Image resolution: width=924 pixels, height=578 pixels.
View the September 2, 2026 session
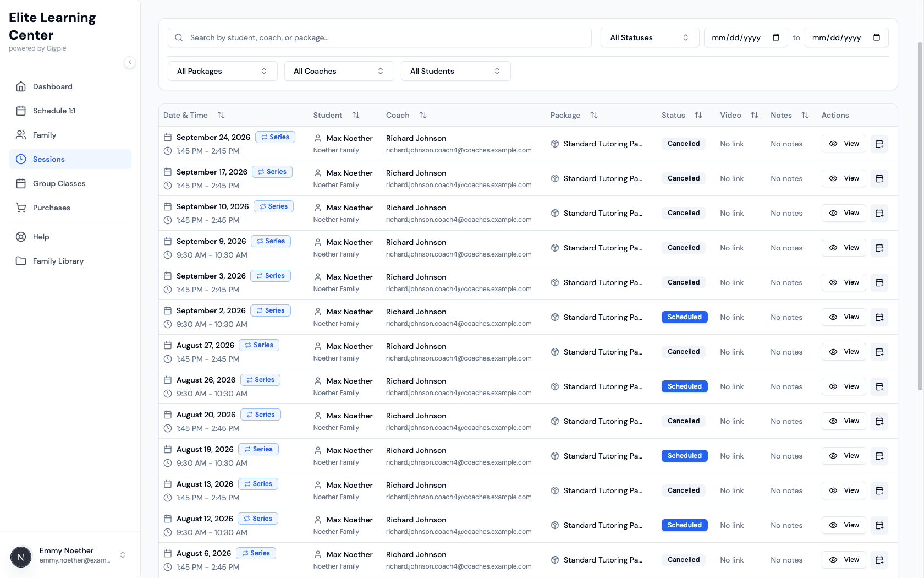[844, 317]
